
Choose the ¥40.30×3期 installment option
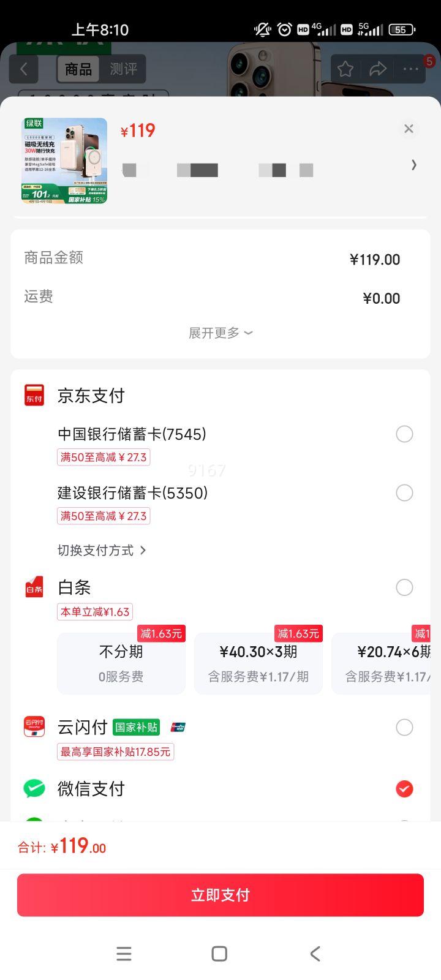click(x=258, y=663)
